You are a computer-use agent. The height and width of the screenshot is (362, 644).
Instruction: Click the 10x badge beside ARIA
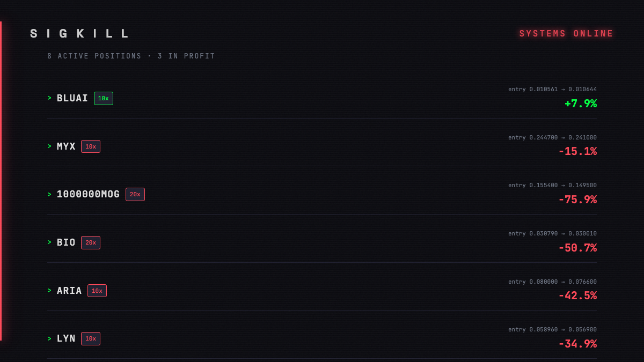click(x=97, y=291)
